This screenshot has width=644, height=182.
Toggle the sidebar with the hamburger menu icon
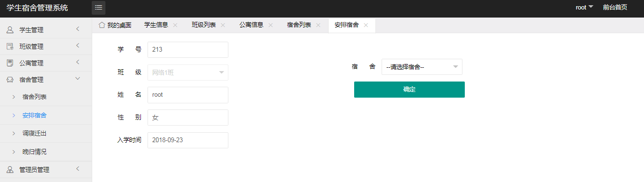[x=98, y=8]
